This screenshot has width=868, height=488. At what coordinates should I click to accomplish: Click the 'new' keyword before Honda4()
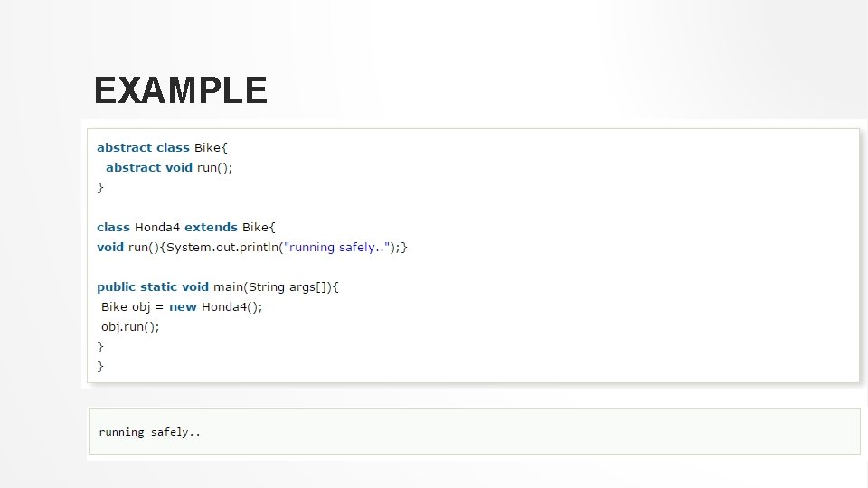(183, 306)
